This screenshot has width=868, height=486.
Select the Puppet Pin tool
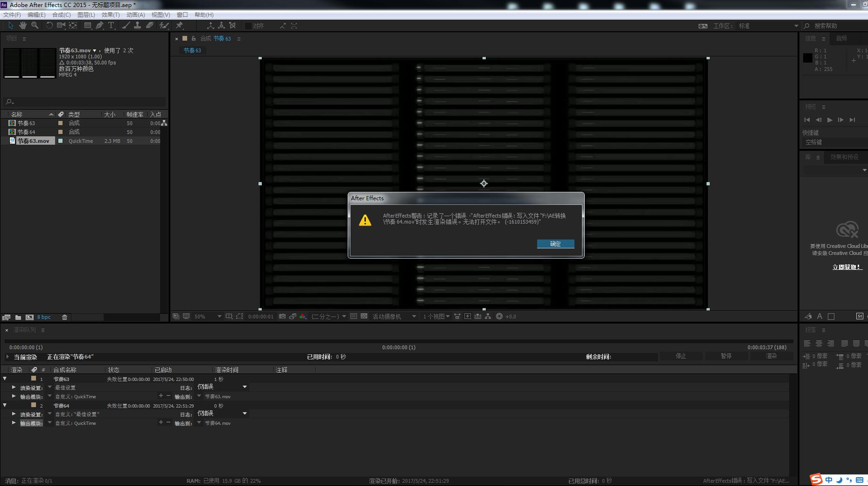click(x=179, y=26)
